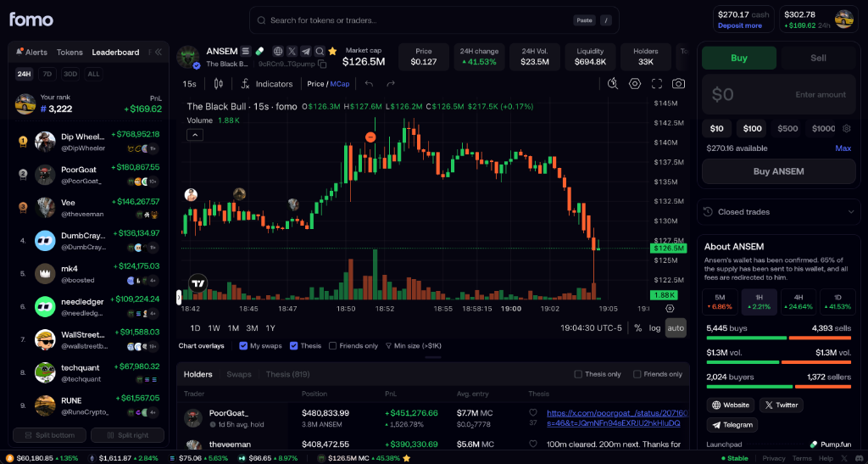Click Deposit more link
Image resolution: width=868 pixels, height=464 pixels.
pos(739,25)
